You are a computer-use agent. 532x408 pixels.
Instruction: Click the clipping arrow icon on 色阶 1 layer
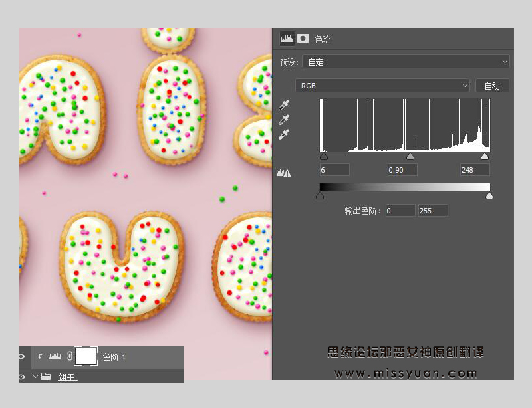(40, 357)
